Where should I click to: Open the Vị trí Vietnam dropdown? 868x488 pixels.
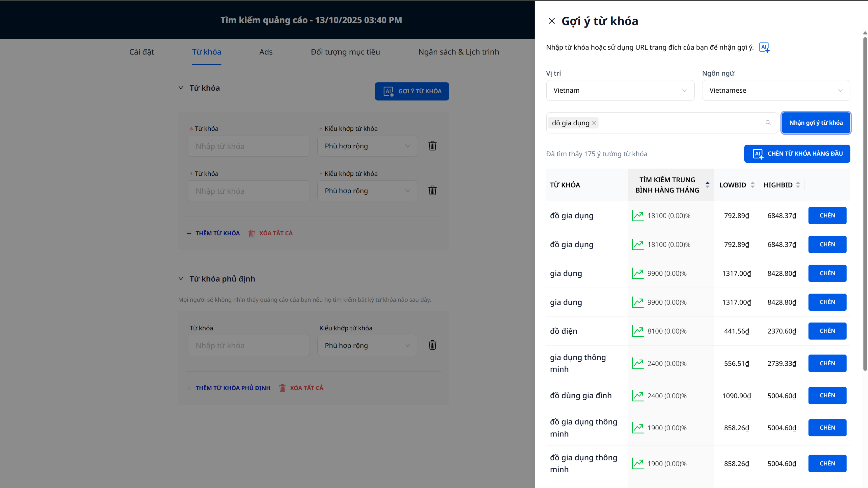coord(620,90)
